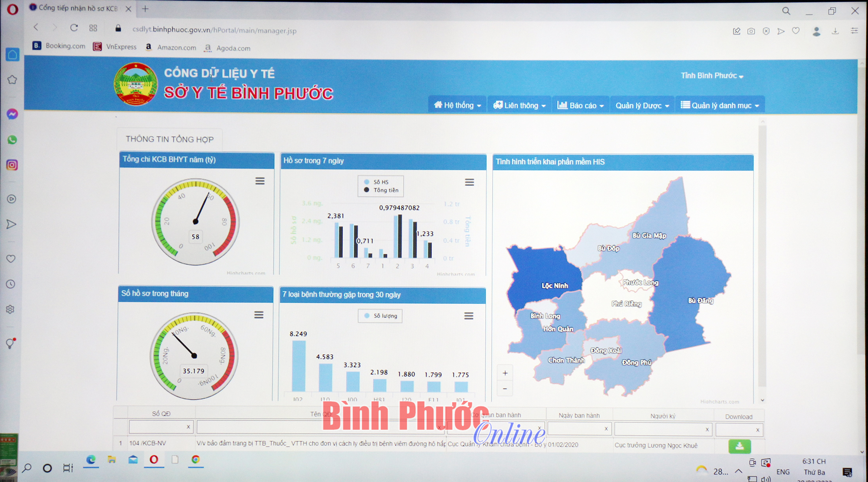Select the THÔNG TIN TỔNG HỢP tab

point(170,139)
